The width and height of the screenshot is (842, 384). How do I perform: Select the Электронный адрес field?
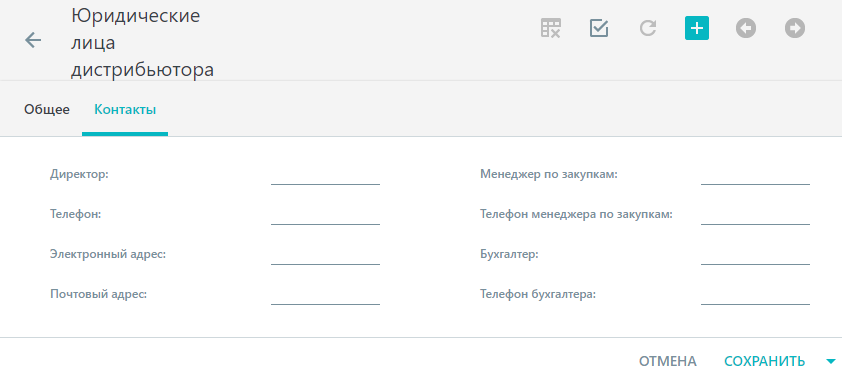(x=325, y=255)
